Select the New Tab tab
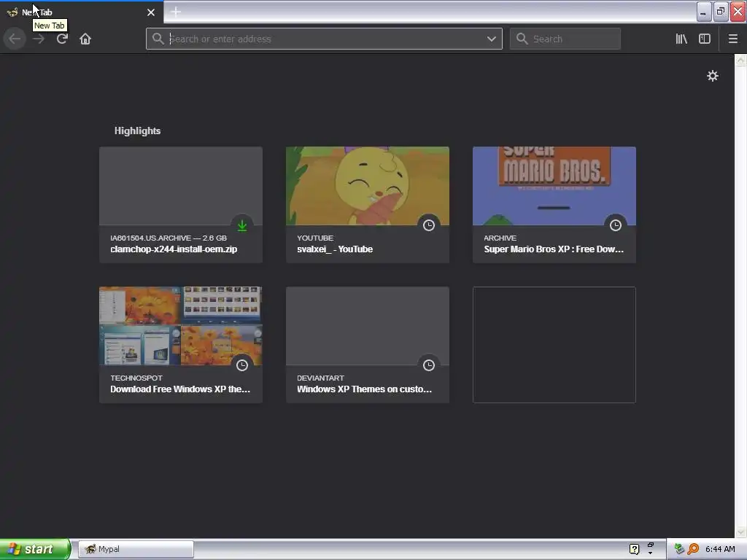Screen dimensions: 747x560 click(x=82, y=12)
